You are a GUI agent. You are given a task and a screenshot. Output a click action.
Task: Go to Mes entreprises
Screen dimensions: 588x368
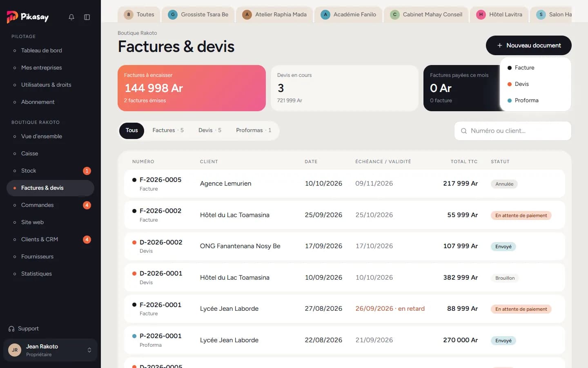pos(50,68)
